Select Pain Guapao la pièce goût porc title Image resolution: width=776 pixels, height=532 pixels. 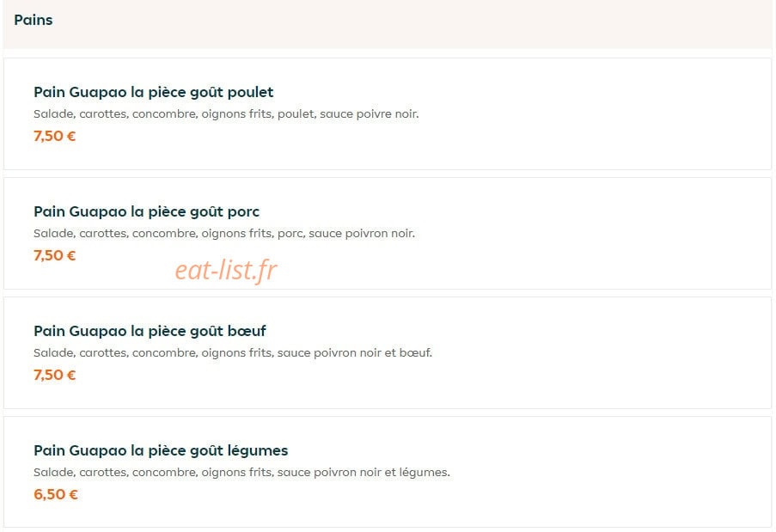tap(146, 211)
